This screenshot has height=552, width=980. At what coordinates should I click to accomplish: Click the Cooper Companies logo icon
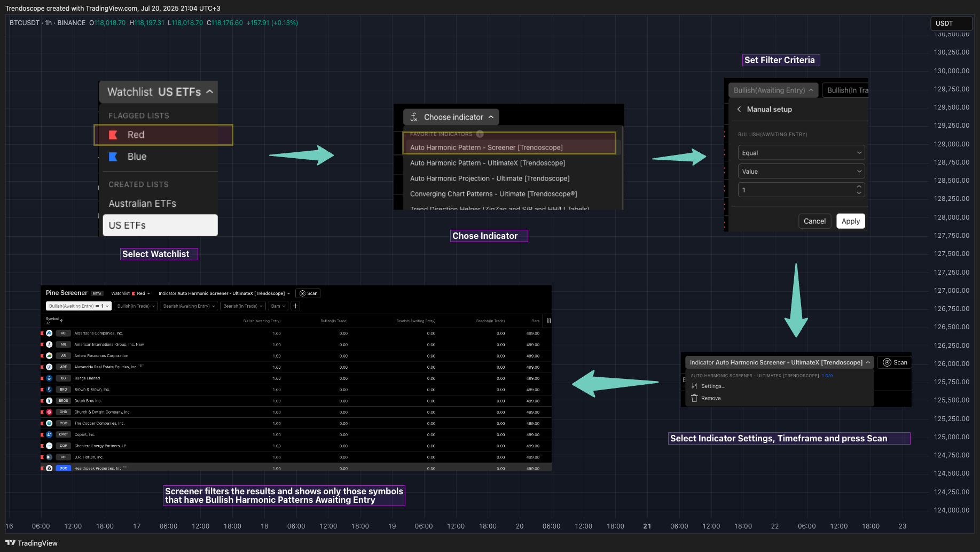[49, 423]
